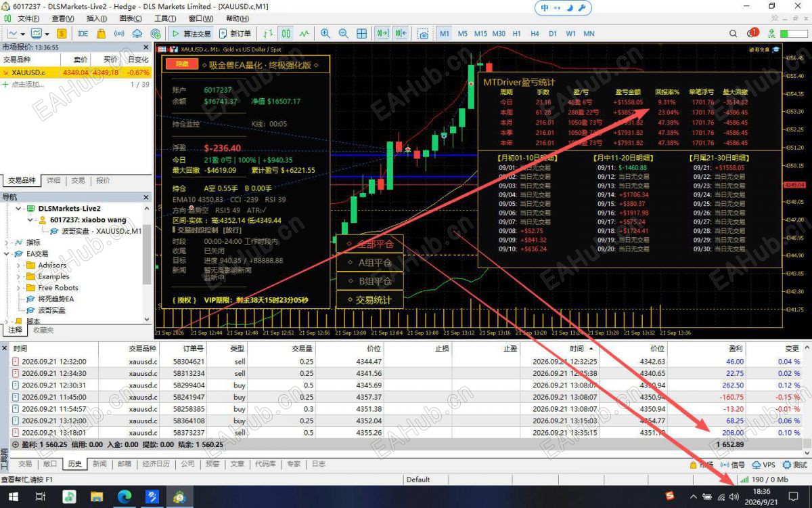Screen dimensions: 812x508
Task: Toggle chart shift from right edge
Action: (401, 33)
